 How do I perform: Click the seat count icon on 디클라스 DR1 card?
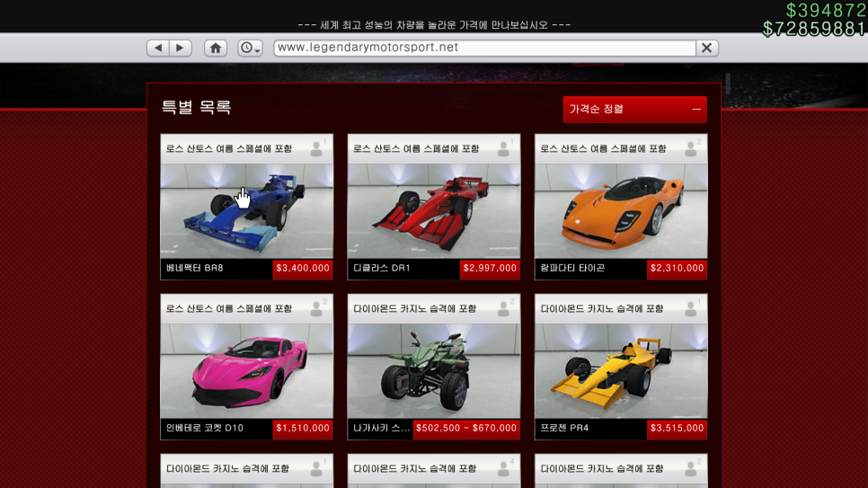(505, 148)
